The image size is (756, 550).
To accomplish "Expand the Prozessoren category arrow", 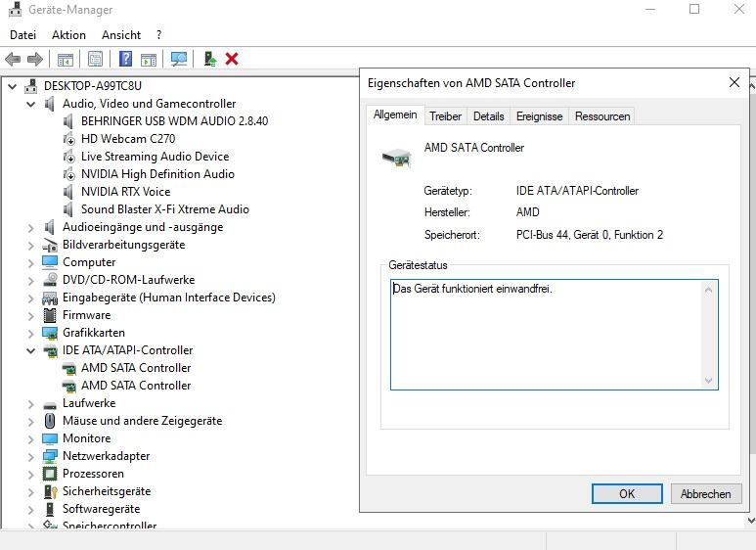I will coord(31,475).
